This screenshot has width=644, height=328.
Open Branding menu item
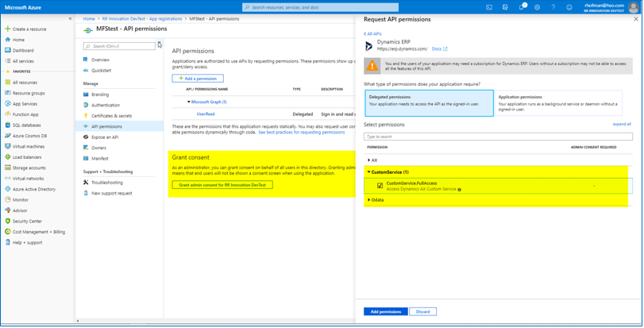point(100,95)
